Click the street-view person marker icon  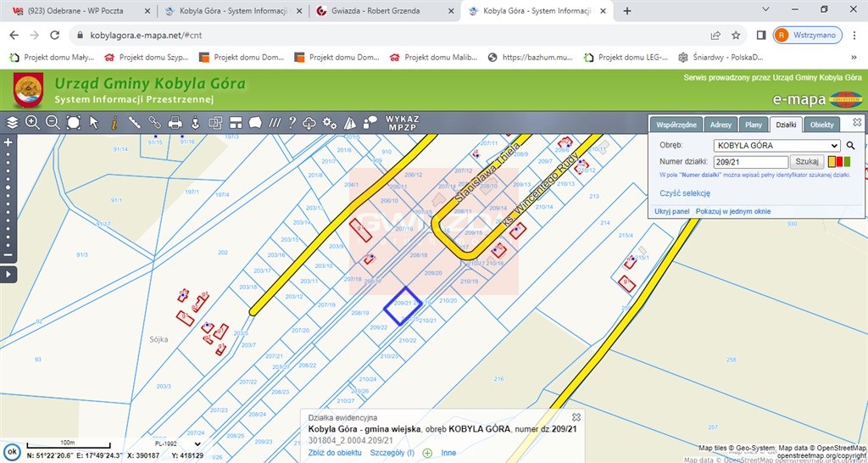click(x=195, y=123)
